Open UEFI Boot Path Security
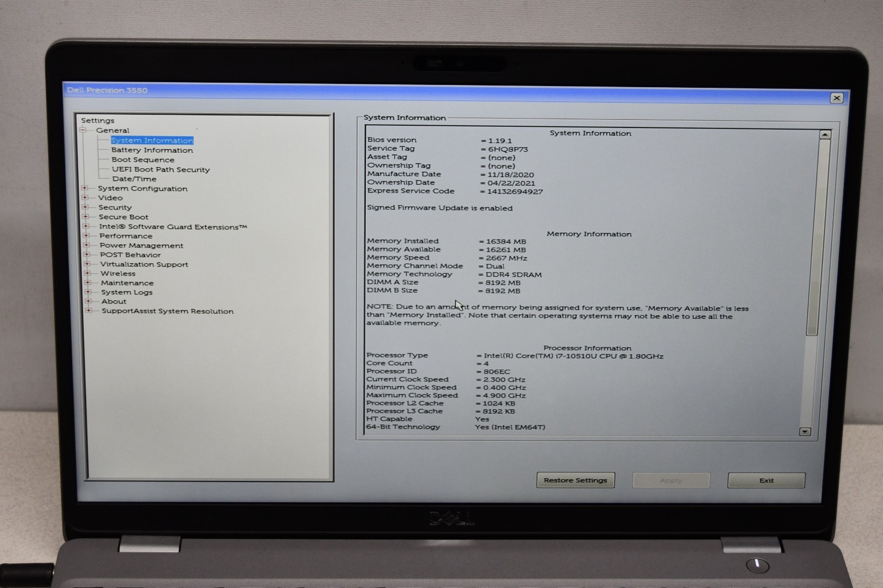 [x=161, y=169]
